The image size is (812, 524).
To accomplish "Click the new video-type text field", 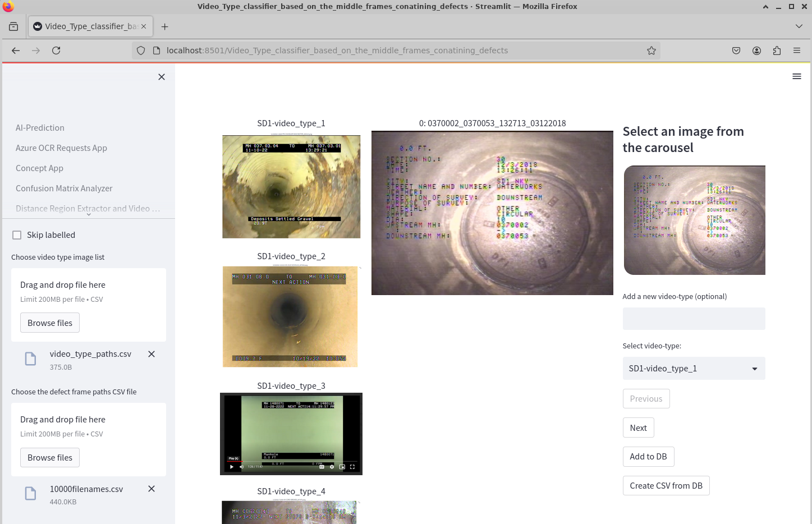I will coord(694,319).
